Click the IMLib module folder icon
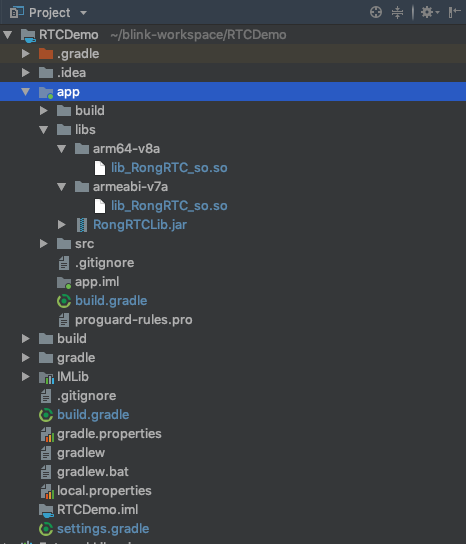Viewport: 466px width, 544px height. click(x=46, y=377)
